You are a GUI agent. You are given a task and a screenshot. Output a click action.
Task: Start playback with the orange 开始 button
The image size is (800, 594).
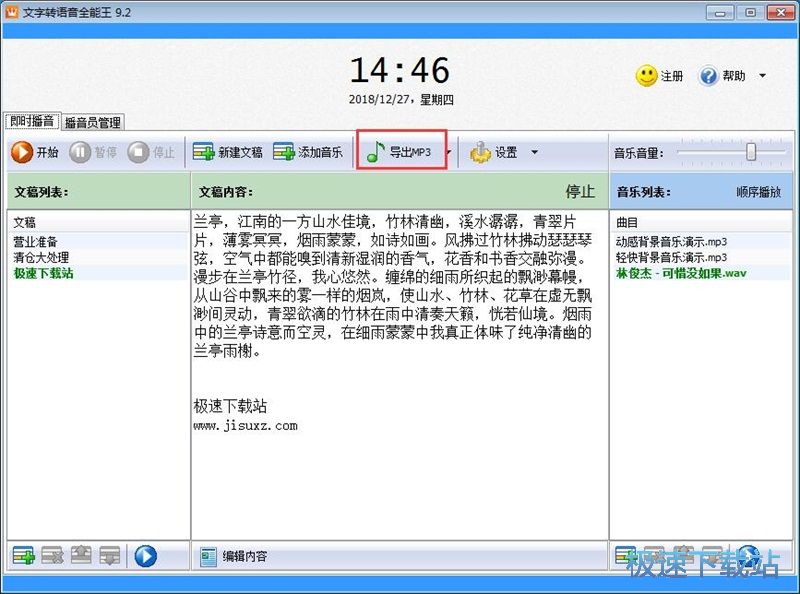click(x=35, y=152)
